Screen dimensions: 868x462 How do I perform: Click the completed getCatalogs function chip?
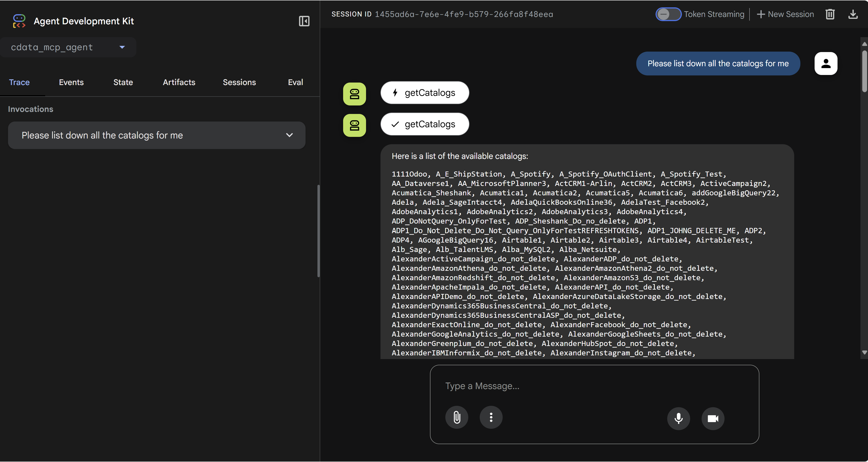point(424,124)
